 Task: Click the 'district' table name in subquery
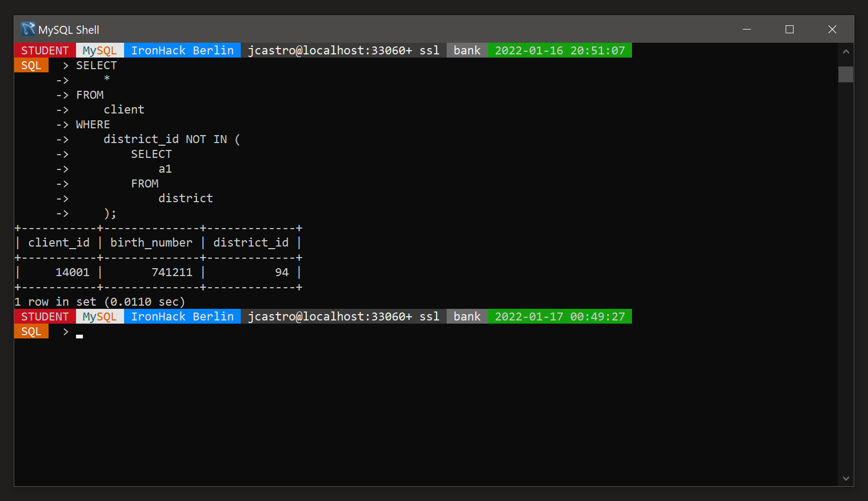click(186, 198)
